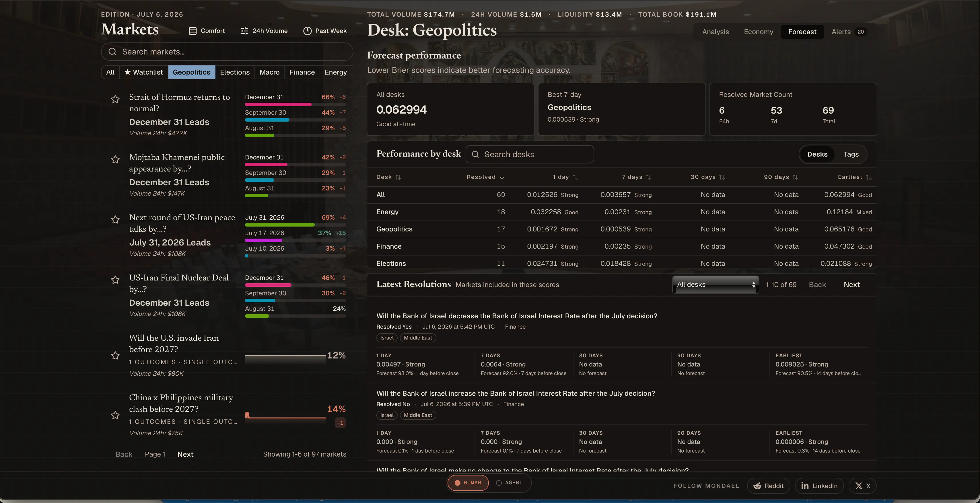Open Mondael's Reddit page

tap(769, 486)
